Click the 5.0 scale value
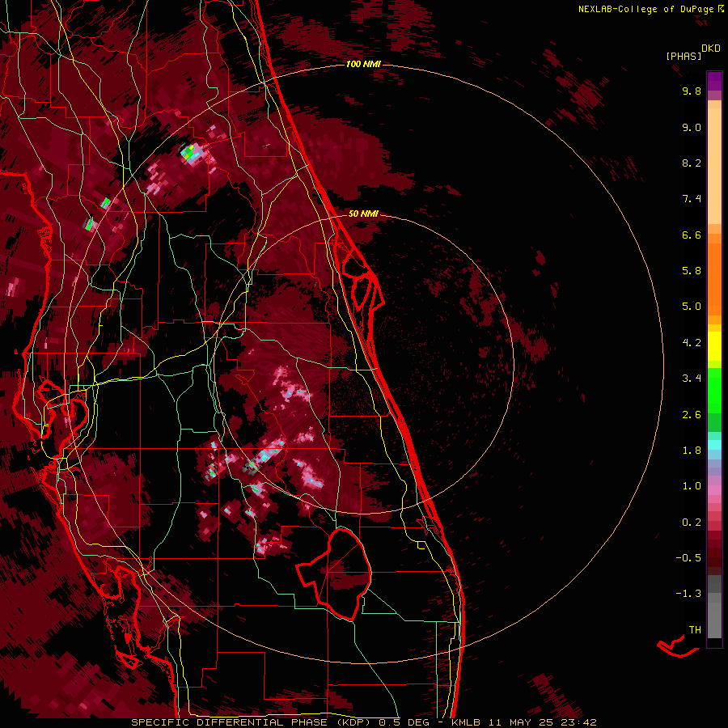Image resolution: width=728 pixels, height=728 pixels. [692, 307]
